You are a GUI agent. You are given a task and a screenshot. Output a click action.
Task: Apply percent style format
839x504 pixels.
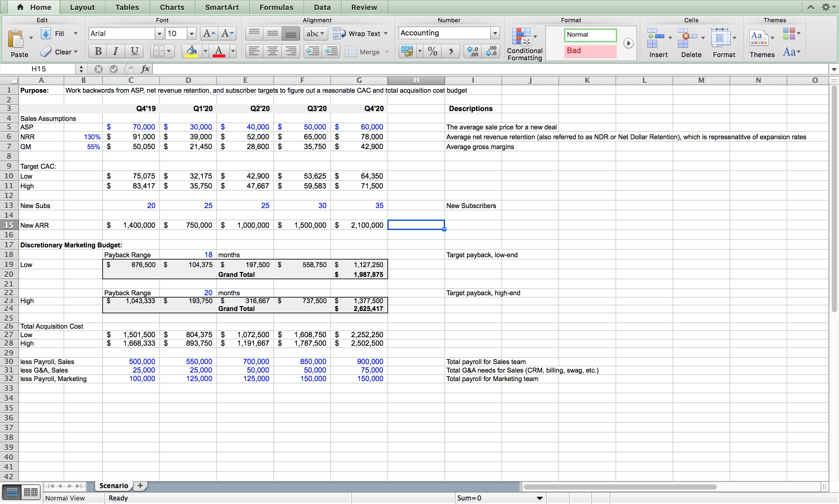coord(432,51)
